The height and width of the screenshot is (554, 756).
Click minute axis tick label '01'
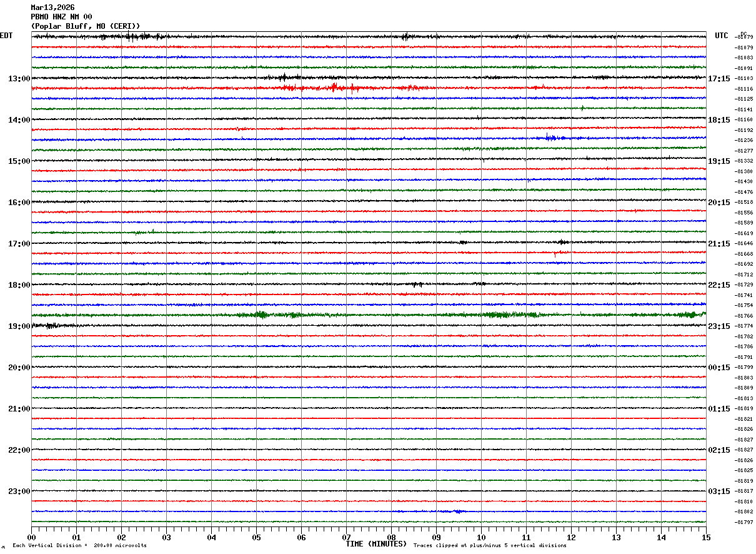coord(76,538)
